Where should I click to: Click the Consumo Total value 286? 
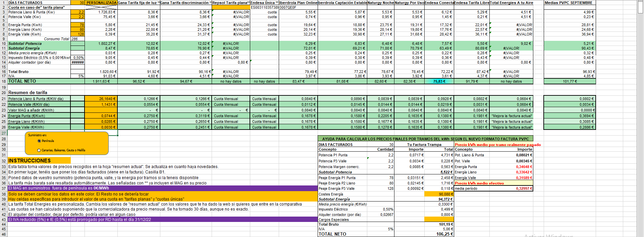(x=77, y=39)
